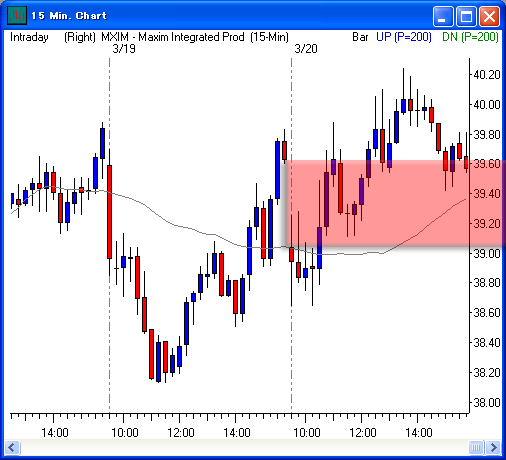Click the 'UP (P=200)' indicator label
The image size is (506, 460).
pos(404,37)
